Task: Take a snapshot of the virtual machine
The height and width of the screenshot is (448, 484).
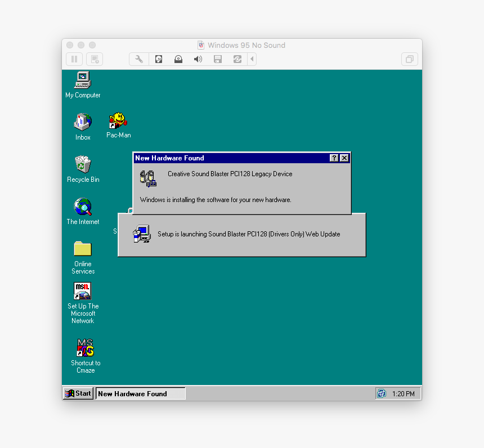Action: (94, 59)
